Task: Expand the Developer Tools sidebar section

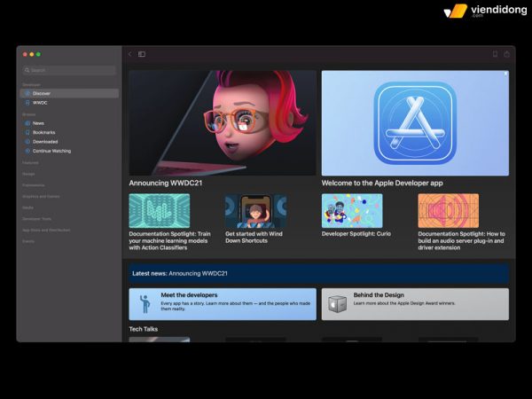Action: [x=37, y=218]
